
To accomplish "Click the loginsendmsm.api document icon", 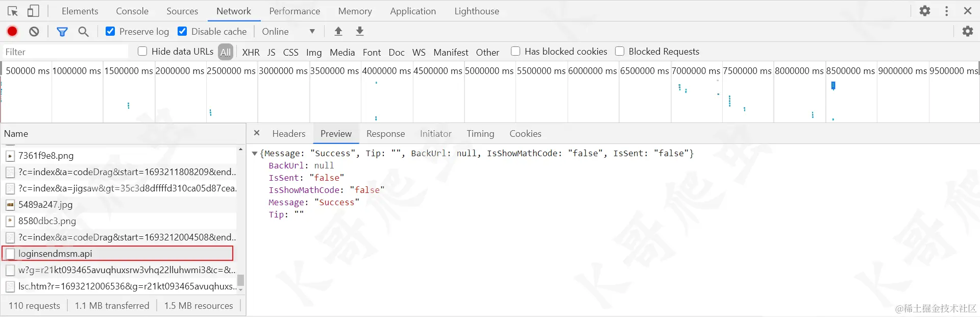I will pyautogui.click(x=10, y=254).
